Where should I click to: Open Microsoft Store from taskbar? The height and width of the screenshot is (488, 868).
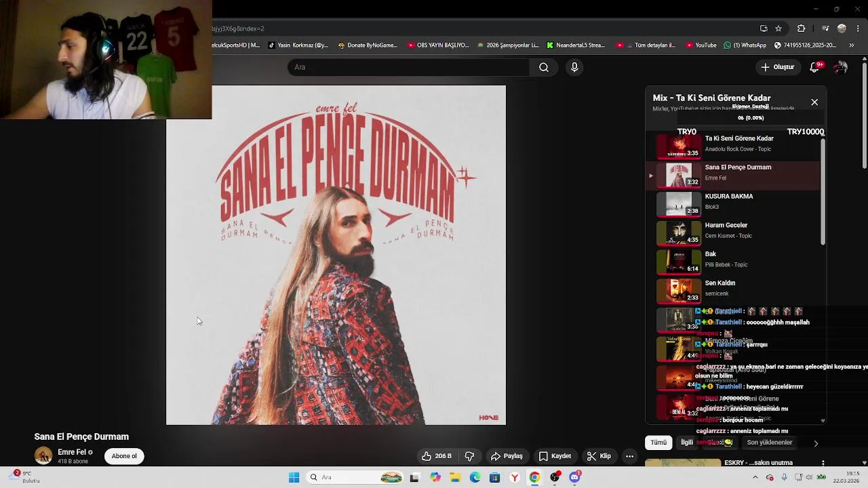pos(494,478)
